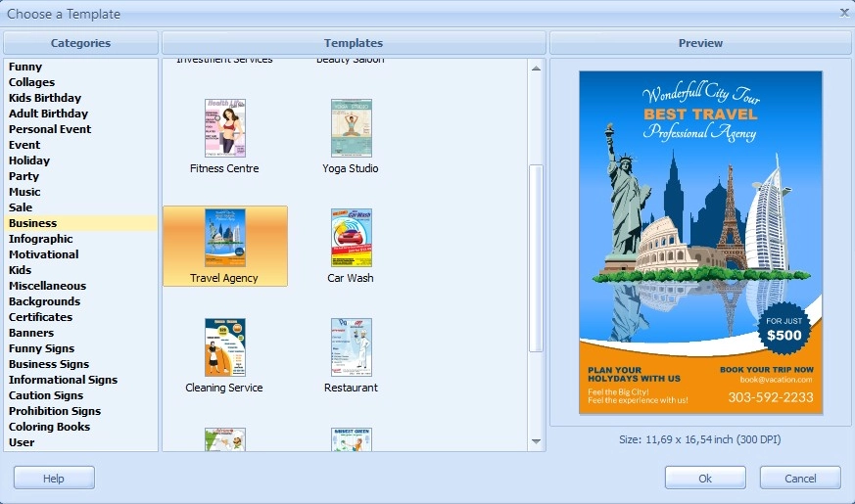Screen dimensions: 855x504
Task: Select the Fitness Centre template thumbnail
Action: tap(224, 128)
